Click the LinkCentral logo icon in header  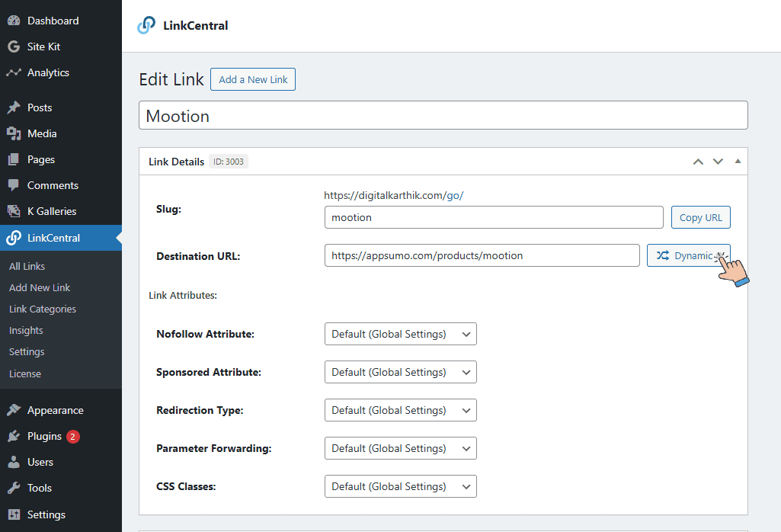[x=146, y=26]
